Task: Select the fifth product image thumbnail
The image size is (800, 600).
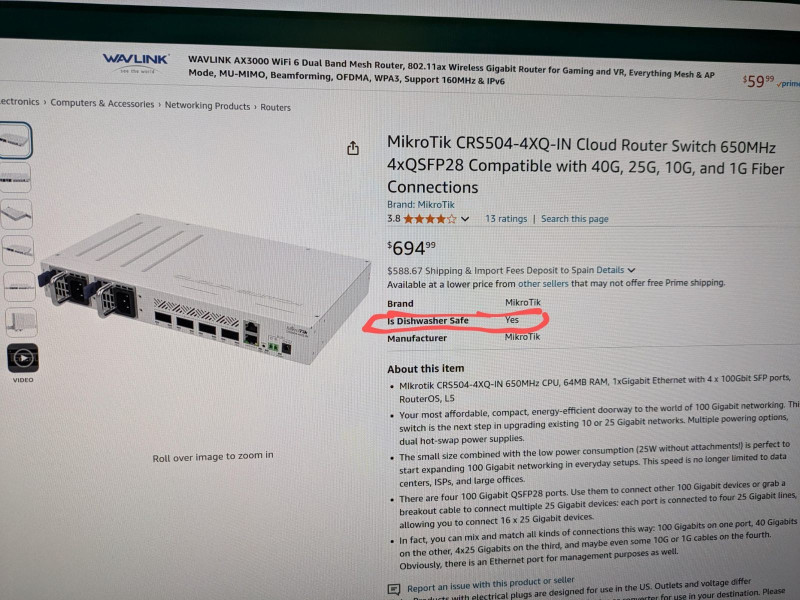Action: coord(19,286)
